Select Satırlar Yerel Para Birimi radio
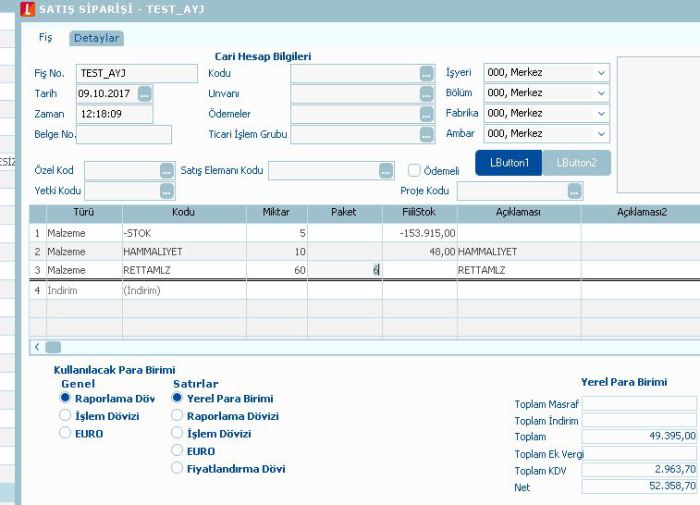Image resolution: width=700 pixels, height=505 pixels. [x=177, y=397]
